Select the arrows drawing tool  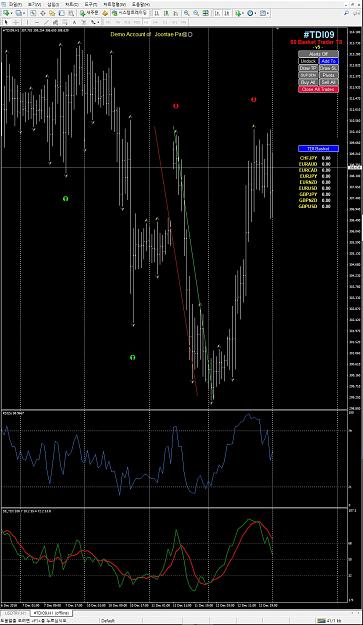tap(92, 22)
